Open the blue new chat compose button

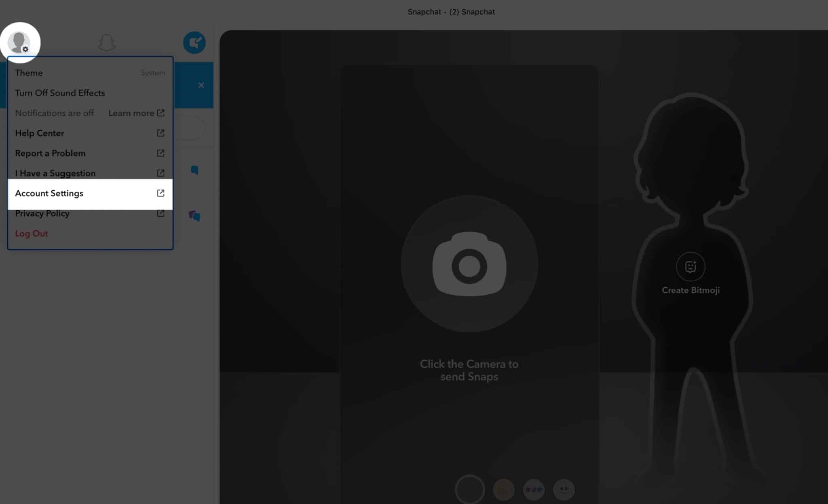(x=194, y=42)
